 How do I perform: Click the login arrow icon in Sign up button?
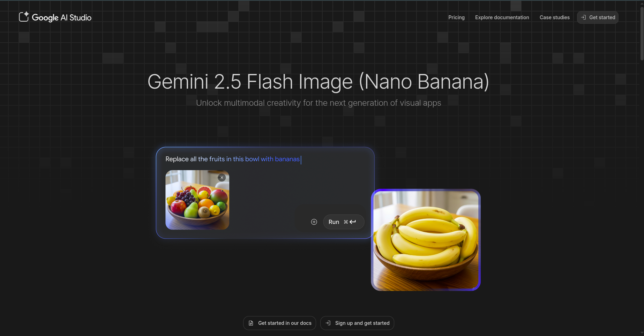[x=328, y=323]
